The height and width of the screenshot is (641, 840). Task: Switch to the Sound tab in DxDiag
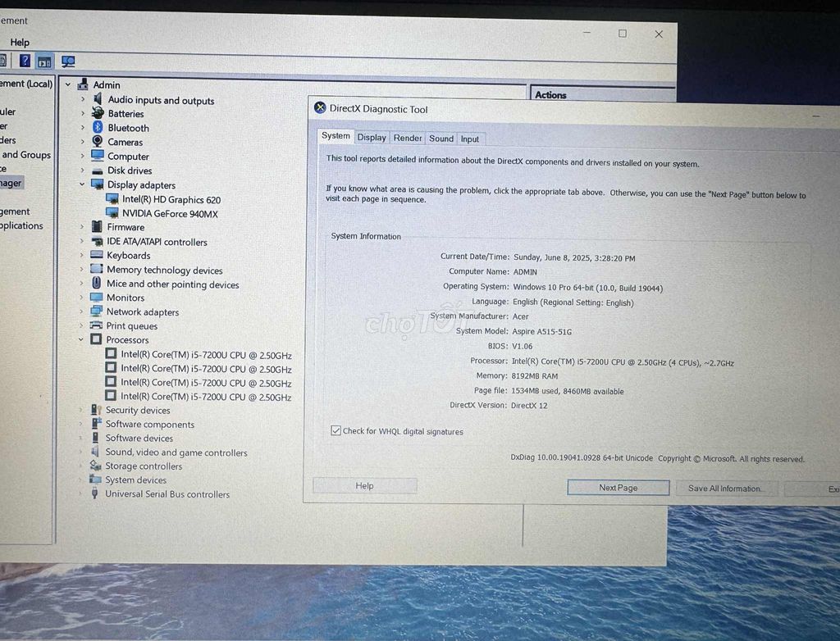point(441,139)
